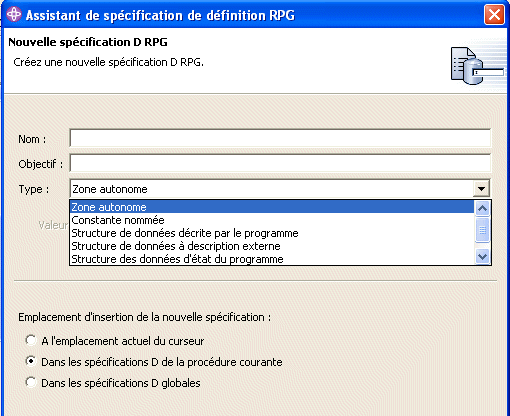Screen dimensions: 510x416
Task: Click the wizard title bar application icon
Action: 14,14
